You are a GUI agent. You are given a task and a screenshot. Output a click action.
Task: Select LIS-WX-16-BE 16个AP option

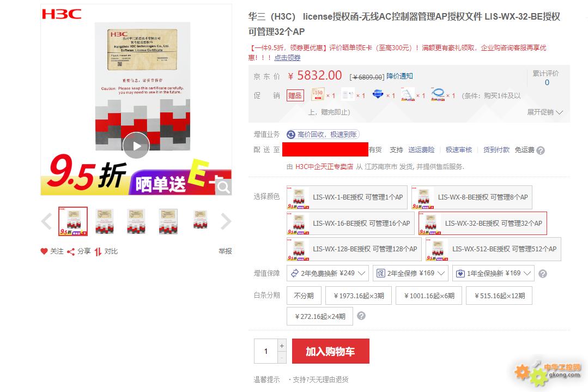350,223
